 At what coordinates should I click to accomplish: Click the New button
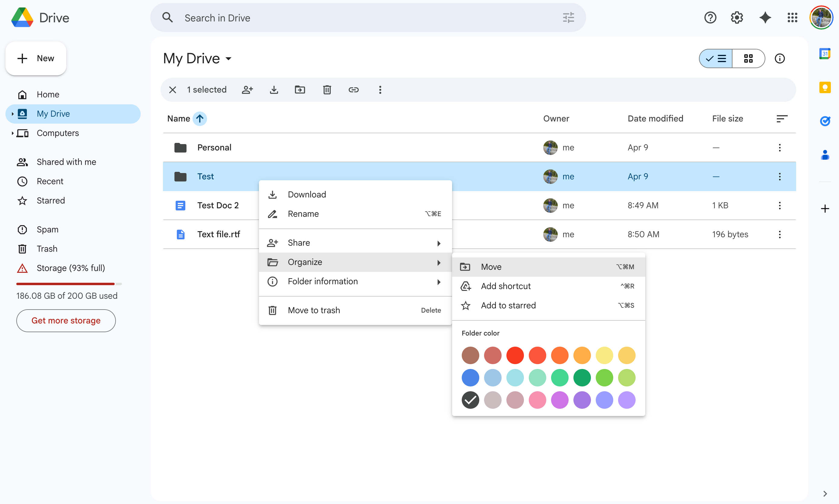36,58
